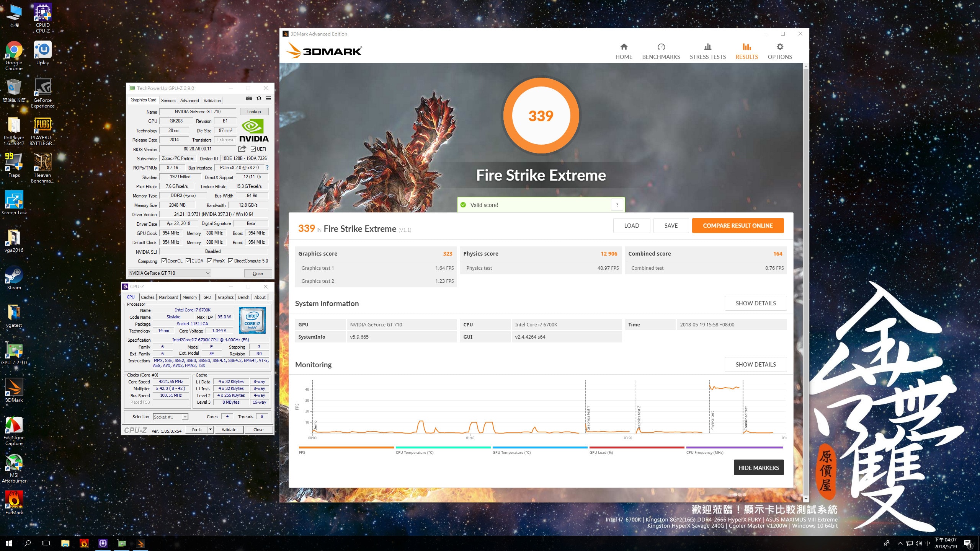Open the Fraps desktop shortcut

(14, 165)
